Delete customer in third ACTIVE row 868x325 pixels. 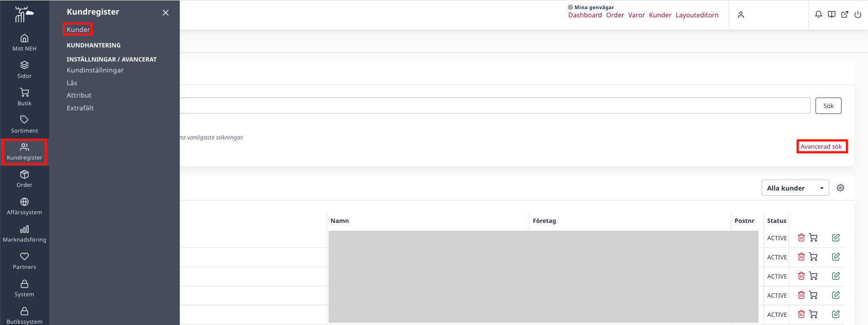coord(801,276)
